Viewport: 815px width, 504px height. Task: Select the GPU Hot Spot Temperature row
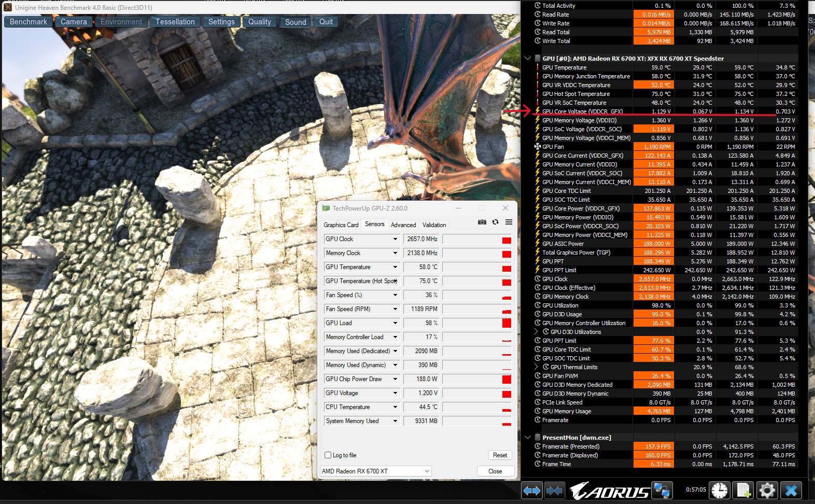click(575, 94)
